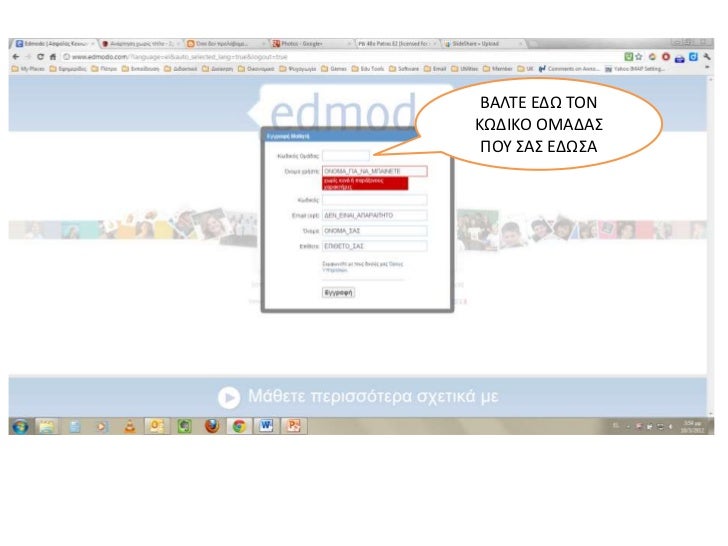The image size is (728, 546).
Task: Open the Email bookmarks folder
Action: 435,69
